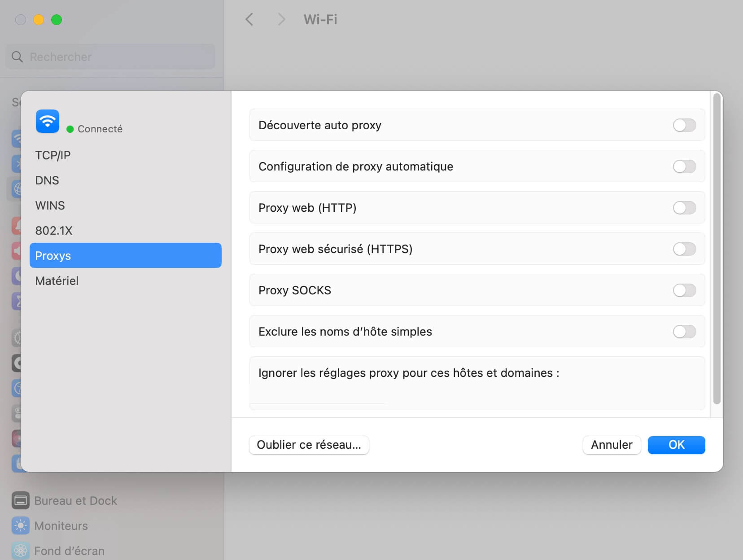Image resolution: width=743 pixels, height=560 pixels.
Task: Open the 802.1X tab
Action: tap(126, 231)
